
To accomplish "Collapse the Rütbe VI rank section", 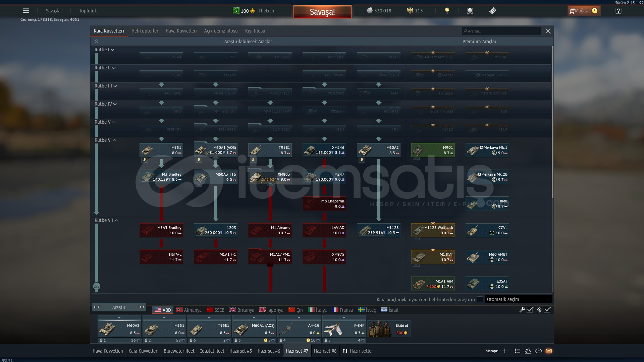I will coord(106,140).
